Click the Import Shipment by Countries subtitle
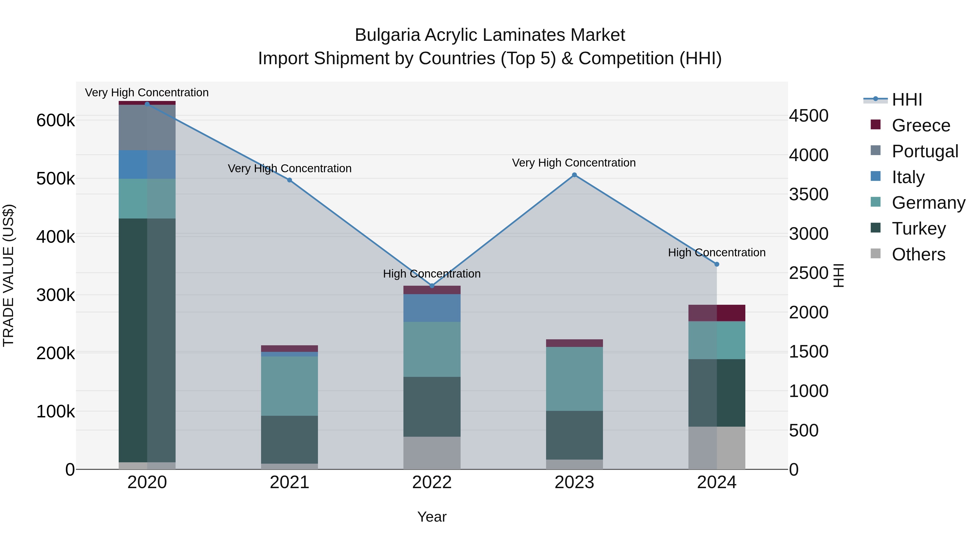This screenshot has height=551, width=980. click(x=490, y=59)
